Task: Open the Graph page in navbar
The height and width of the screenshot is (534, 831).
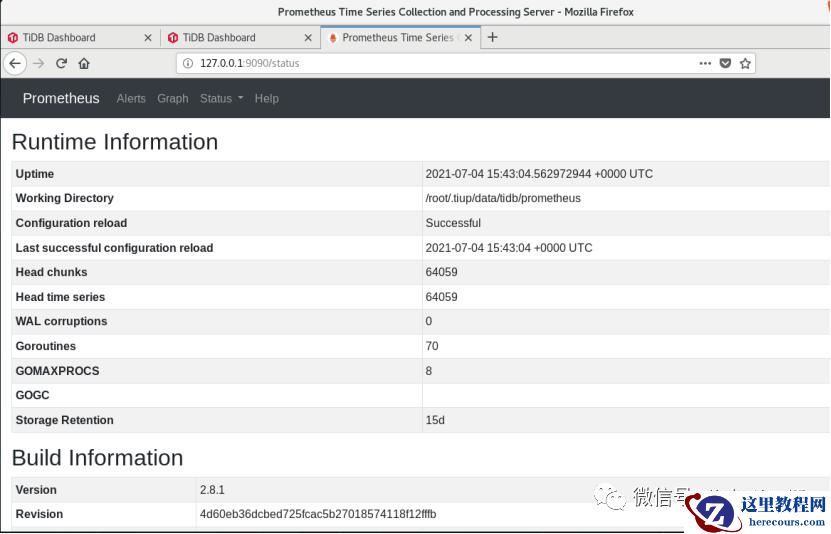Action: 173,99
